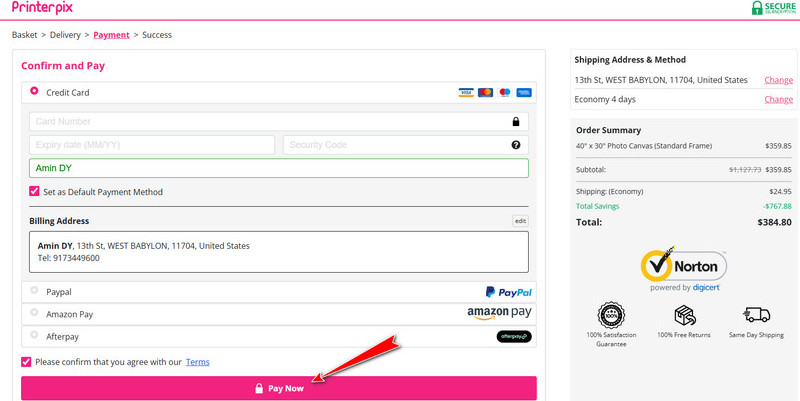This screenshot has height=401, width=800.
Task: Click the 100% Free Returns icon
Action: (684, 316)
